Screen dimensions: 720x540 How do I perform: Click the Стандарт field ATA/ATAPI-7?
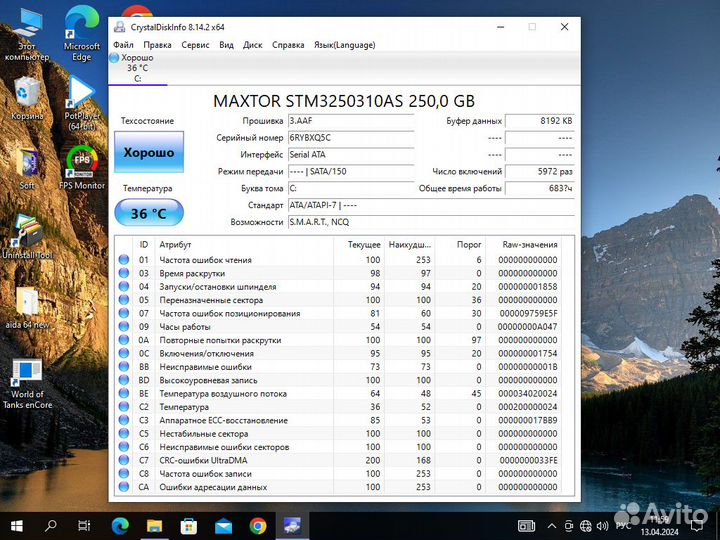click(x=431, y=205)
